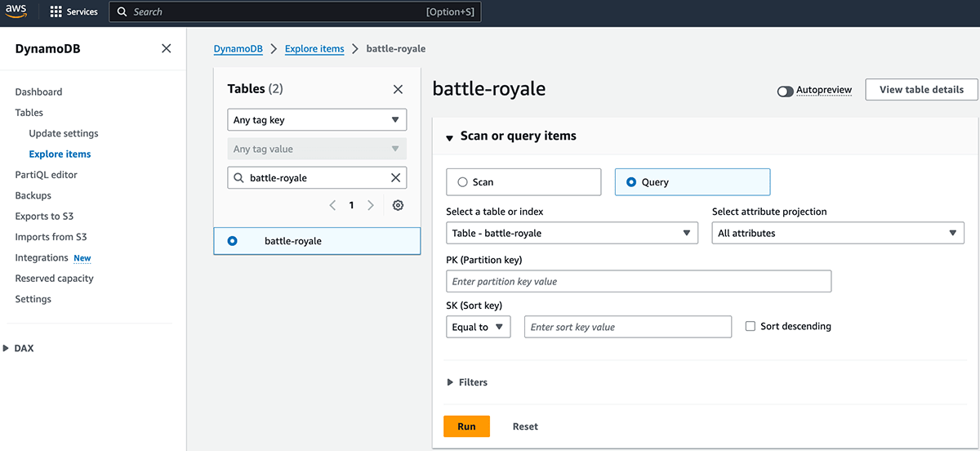Viewport: 980px width, 451px height.
Task: Open Imports from S3 in the sidebar
Action: [x=51, y=237]
